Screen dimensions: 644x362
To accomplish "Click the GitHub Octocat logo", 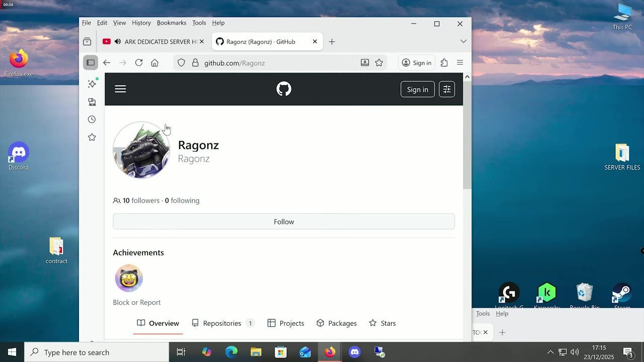I will point(284,89).
